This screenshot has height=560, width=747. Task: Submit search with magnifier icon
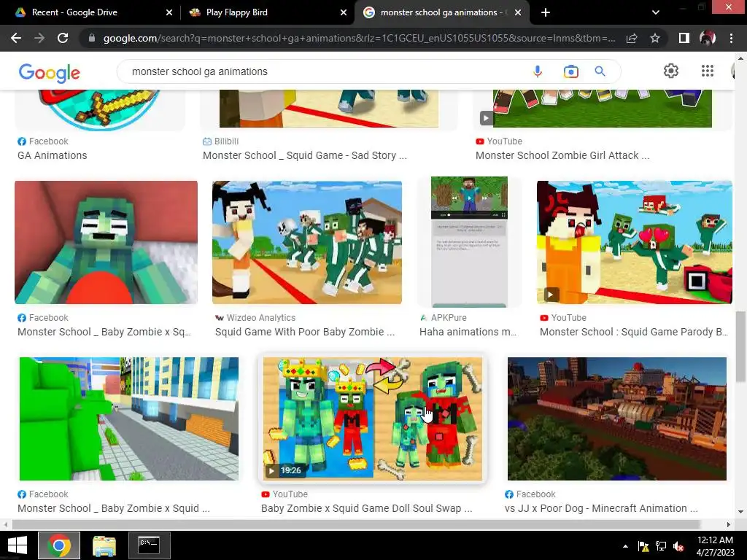pyautogui.click(x=600, y=71)
